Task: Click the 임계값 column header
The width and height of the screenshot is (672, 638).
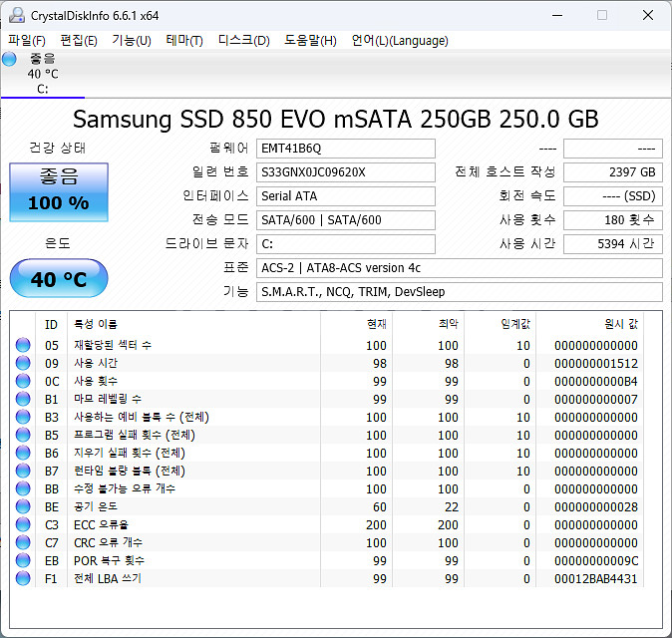Action: point(501,324)
